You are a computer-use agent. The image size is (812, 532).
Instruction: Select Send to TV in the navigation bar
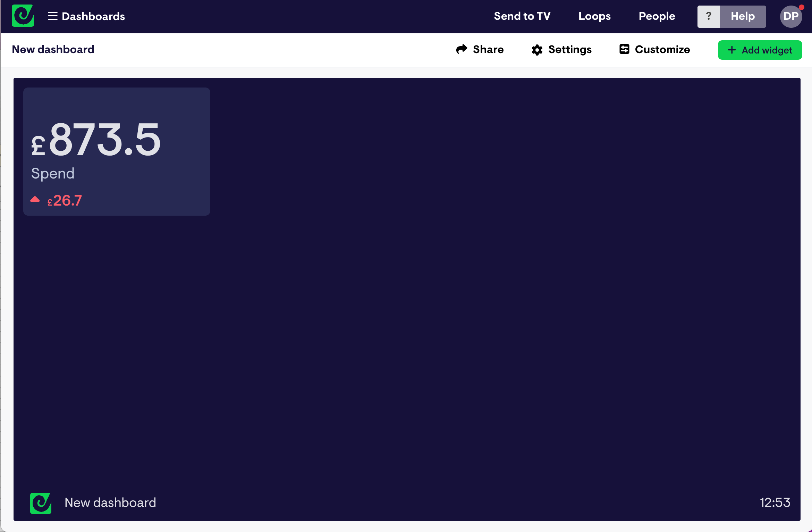pos(522,16)
